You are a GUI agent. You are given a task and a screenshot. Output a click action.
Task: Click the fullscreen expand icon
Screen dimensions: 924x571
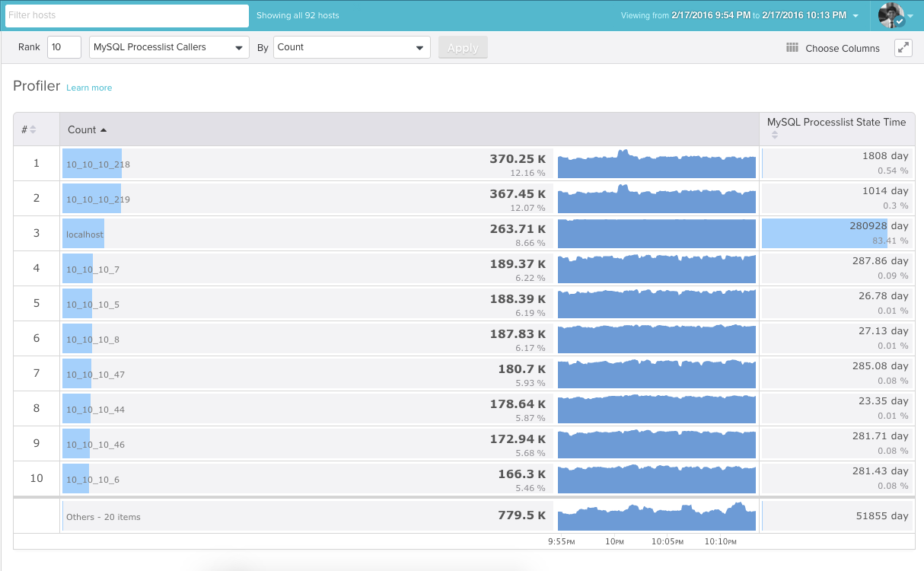903,47
